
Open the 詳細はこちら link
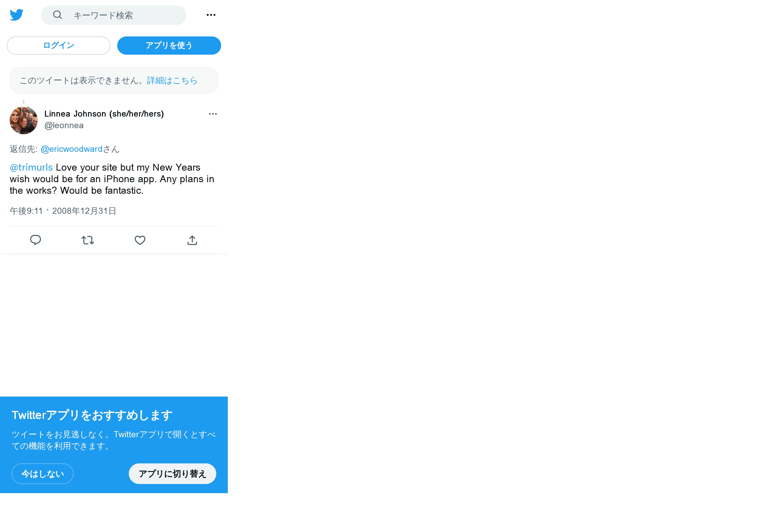tap(172, 81)
